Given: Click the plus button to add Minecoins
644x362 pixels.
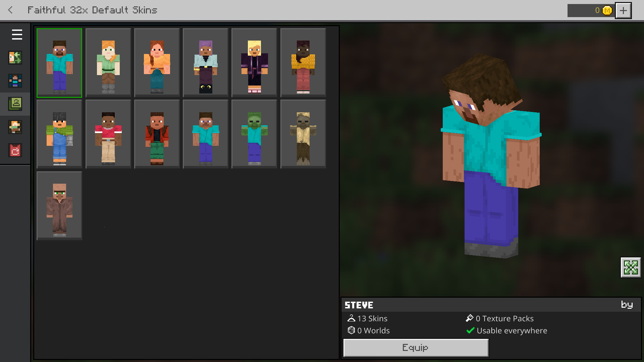Looking at the screenshot, I should click(623, 10).
